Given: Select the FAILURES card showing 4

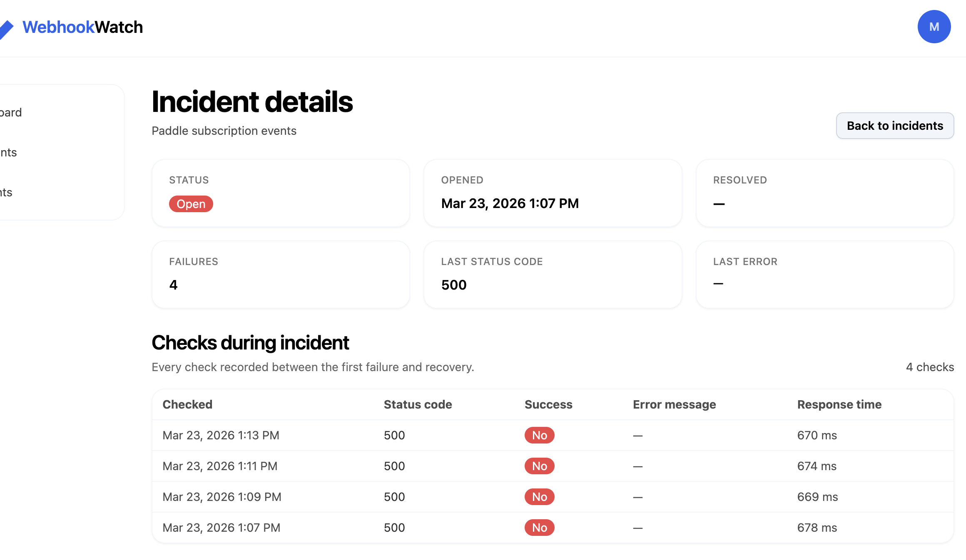Looking at the screenshot, I should [x=281, y=275].
